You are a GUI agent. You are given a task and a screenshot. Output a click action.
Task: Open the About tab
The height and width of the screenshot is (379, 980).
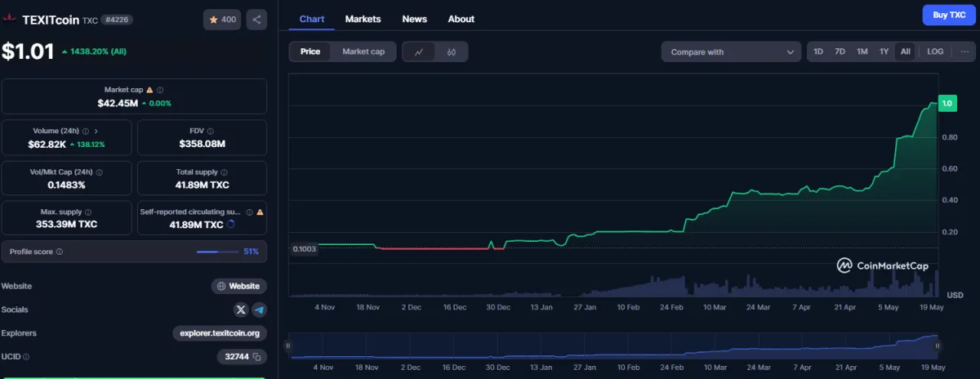click(461, 19)
